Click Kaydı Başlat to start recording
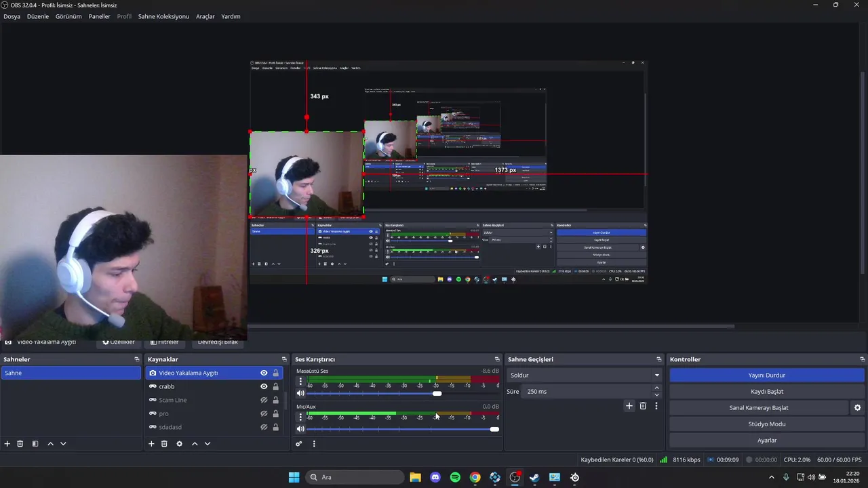 tap(767, 391)
